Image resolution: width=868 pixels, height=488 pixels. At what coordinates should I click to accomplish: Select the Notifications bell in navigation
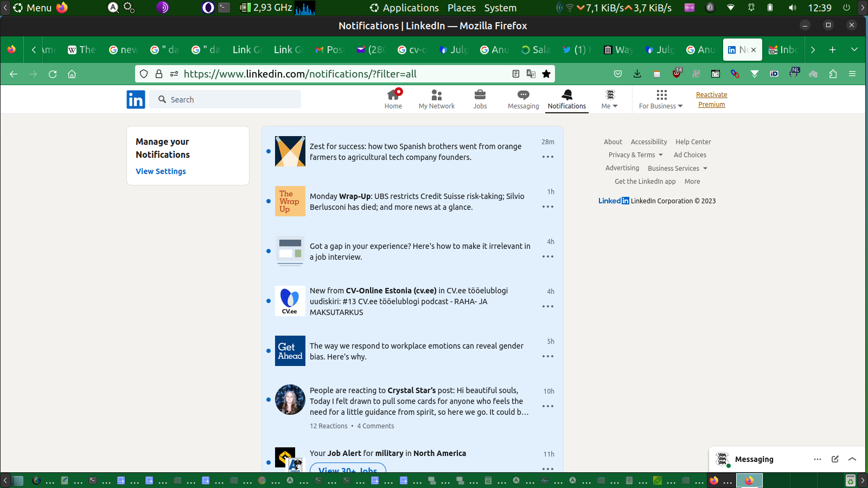[567, 95]
